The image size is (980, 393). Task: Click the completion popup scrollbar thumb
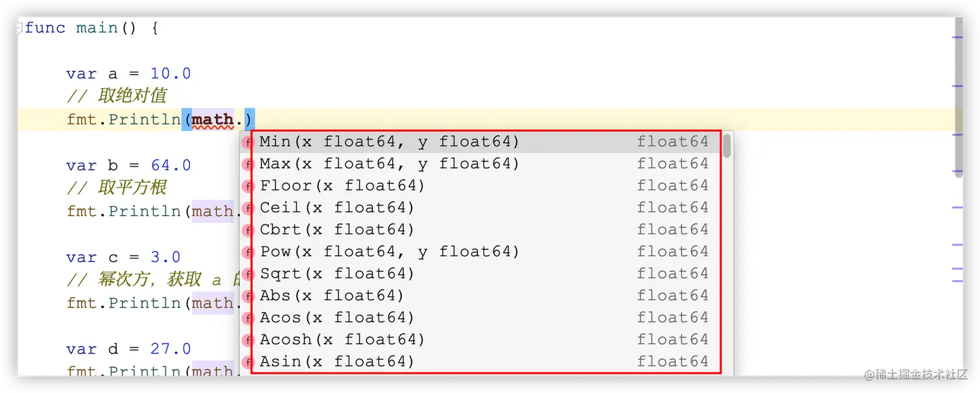tap(727, 145)
